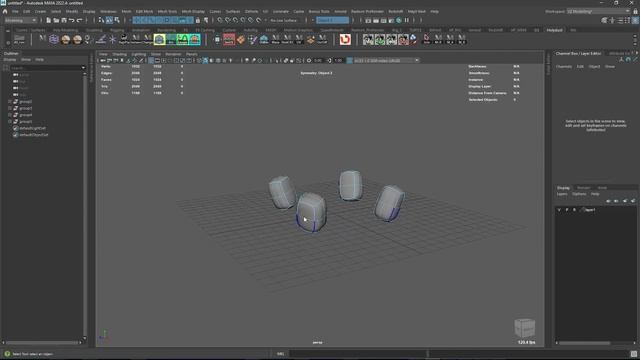Expand group3 in the Outliner
This screenshot has width=640, height=360.
(10, 108)
